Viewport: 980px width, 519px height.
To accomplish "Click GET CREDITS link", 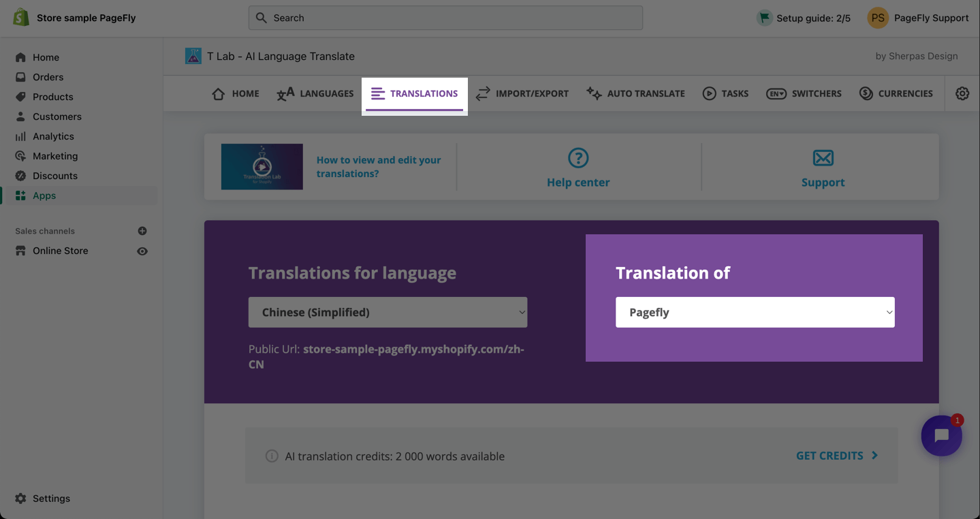I will pos(837,456).
